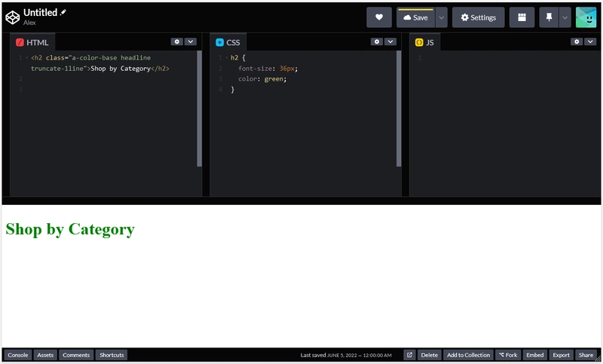The width and height of the screenshot is (603, 364).
Task: Click the JS yellow parentheses icon
Action: pos(419,42)
